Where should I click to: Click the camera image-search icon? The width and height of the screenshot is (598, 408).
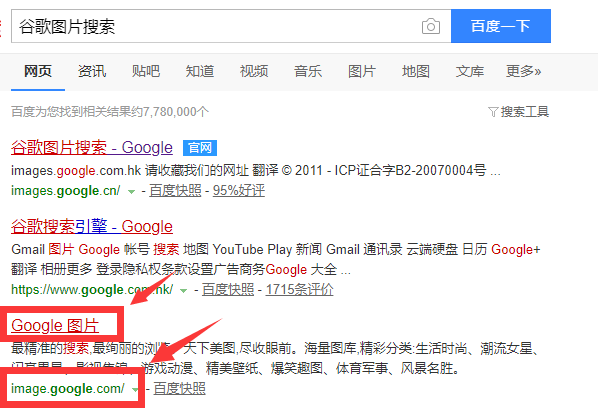tap(431, 26)
